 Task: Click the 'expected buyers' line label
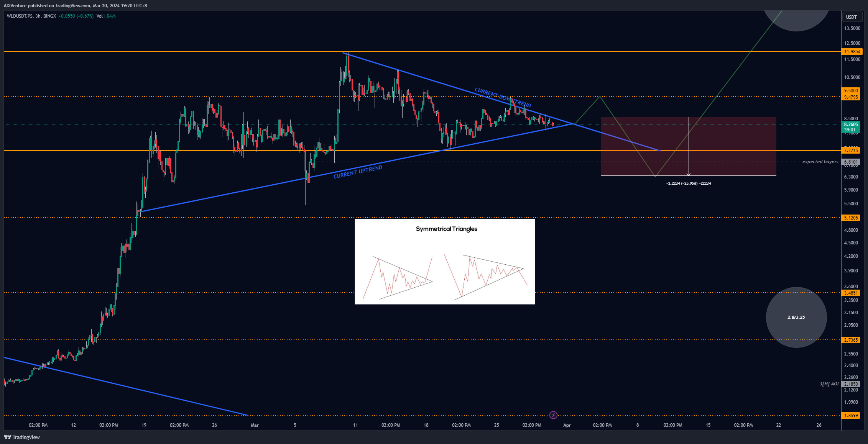[820, 162]
